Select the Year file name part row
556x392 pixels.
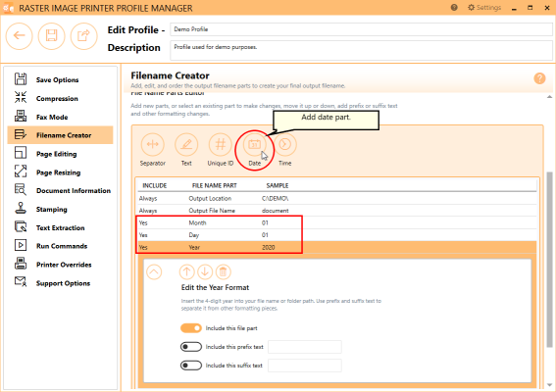337,247
